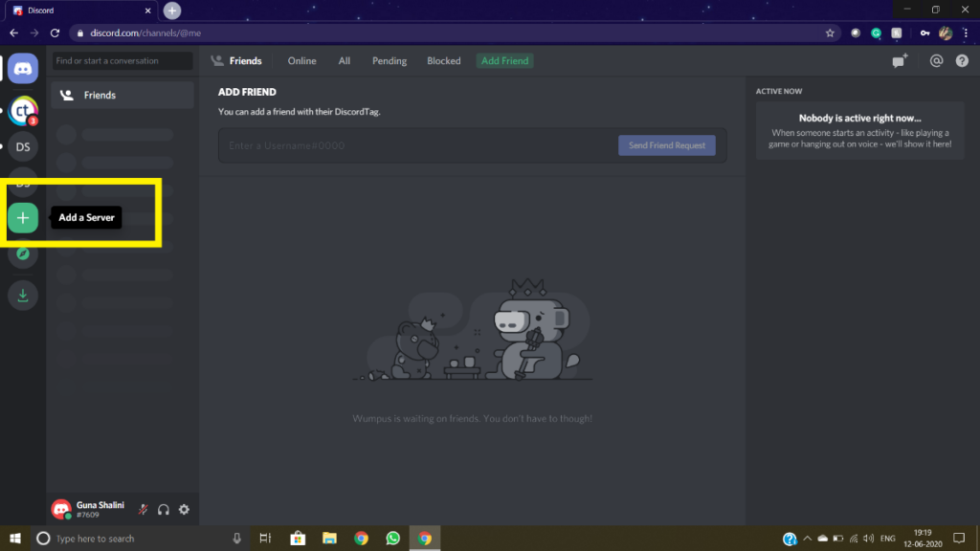
Task: Open Windows Start menu
Action: tap(15, 538)
